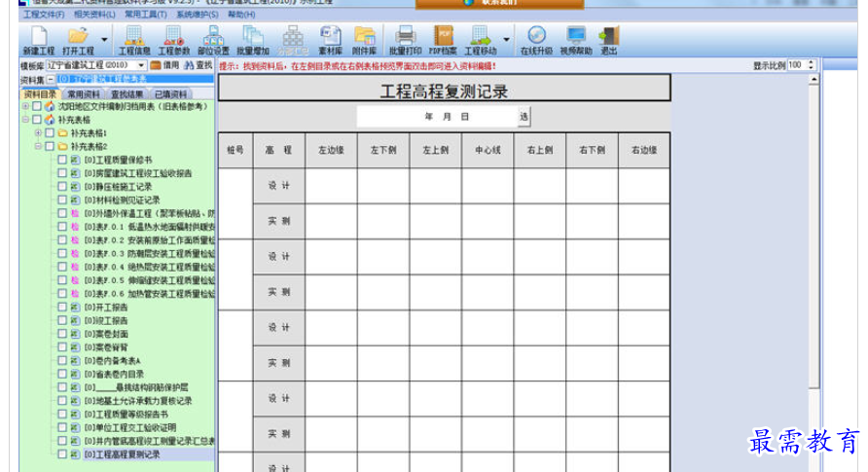Click the pink 检 icon beside 表F.0.6
Viewport: 868px width, 472px height.
pos(75,294)
